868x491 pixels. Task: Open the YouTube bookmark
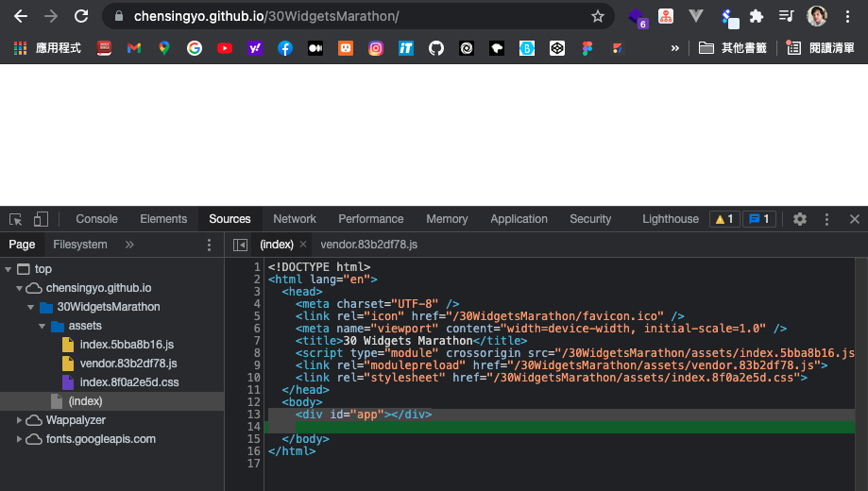tap(224, 48)
